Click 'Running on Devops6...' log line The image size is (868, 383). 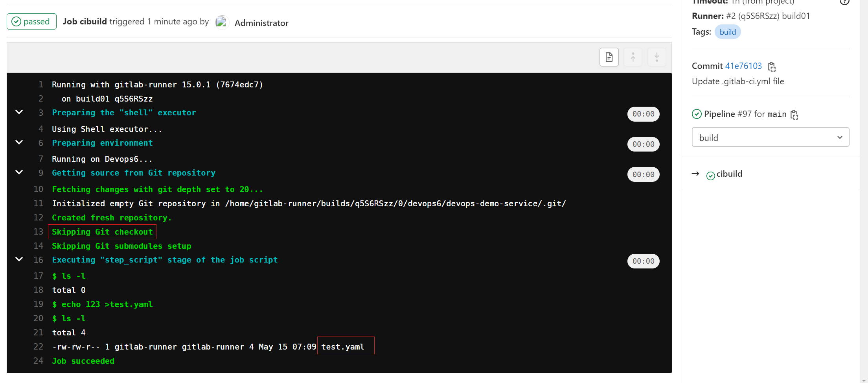pos(102,159)
